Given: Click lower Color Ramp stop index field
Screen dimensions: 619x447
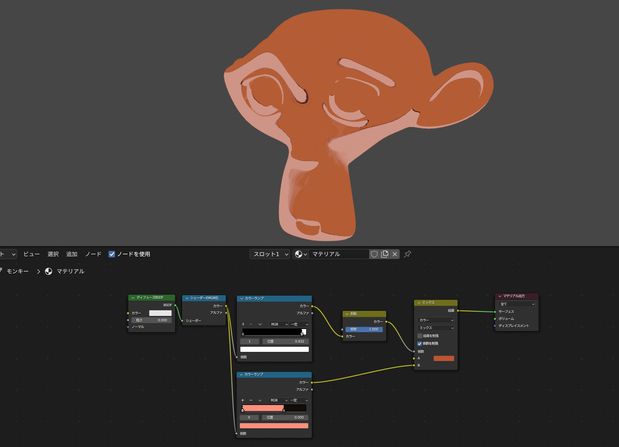Looking at the screenshot, I should (x=250, y=417).
